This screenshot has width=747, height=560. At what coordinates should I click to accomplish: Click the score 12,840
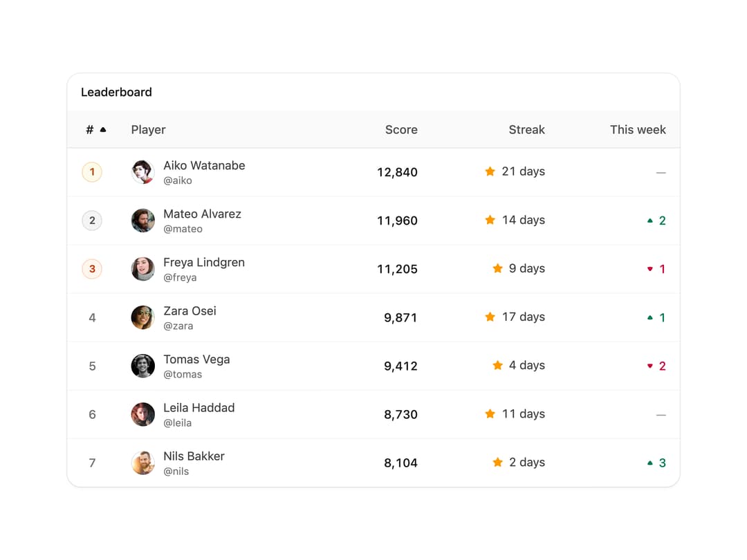point(397,172)
